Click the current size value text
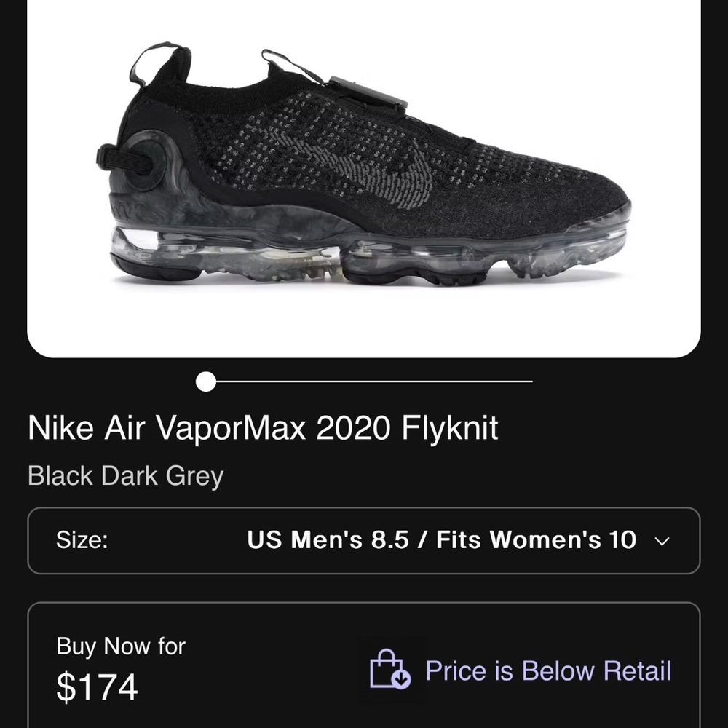 (440, 540)
